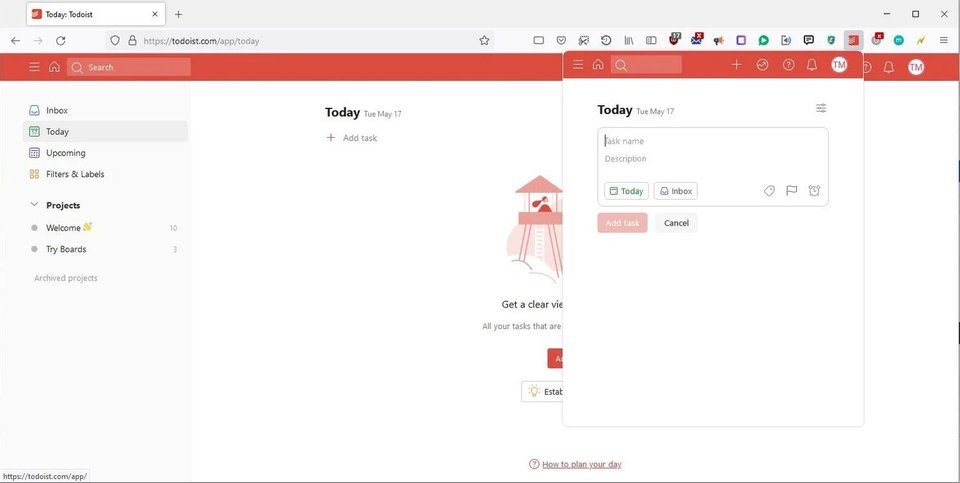Open the Try Boards project
Screen dimensions: 960x483
[x=105, y=249]
